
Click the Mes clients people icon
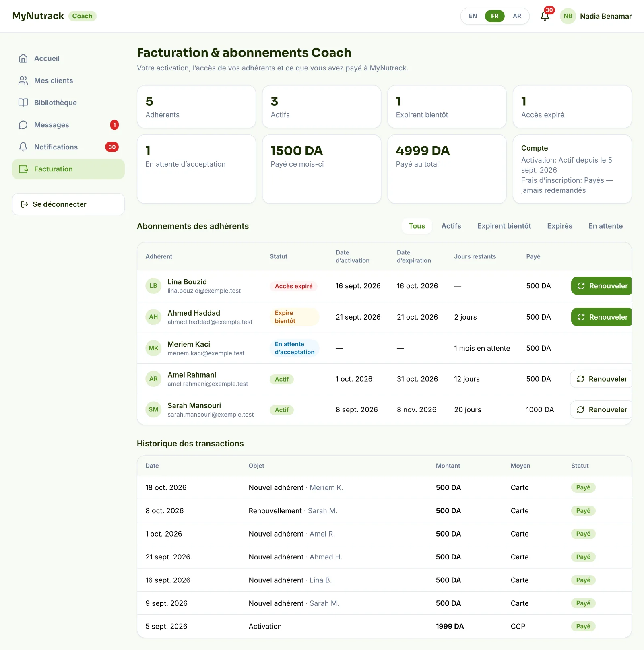[23, 80]
